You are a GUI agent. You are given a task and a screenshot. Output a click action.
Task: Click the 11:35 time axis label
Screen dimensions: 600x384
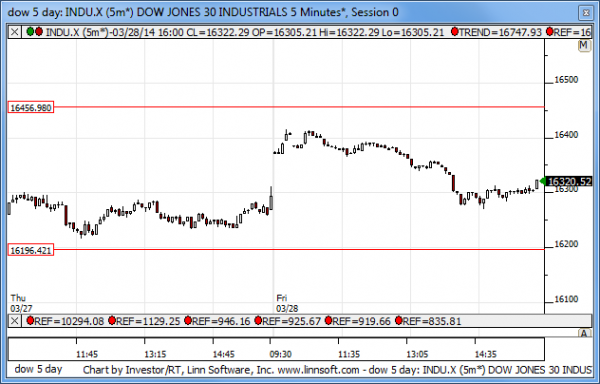tap(349, 354)
